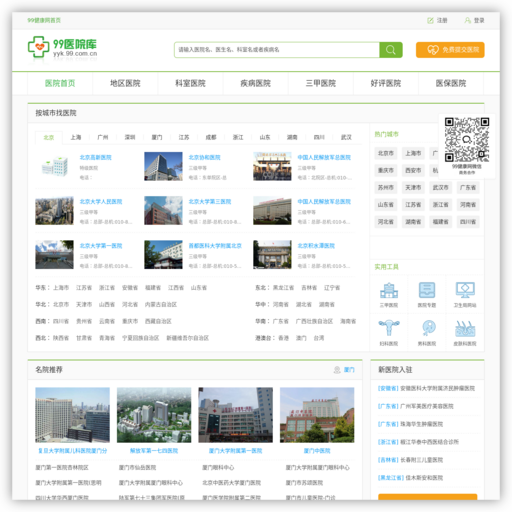Go to the 医院首页 nav tab
This screenshot has height=512, width=512.
[60, 83]
